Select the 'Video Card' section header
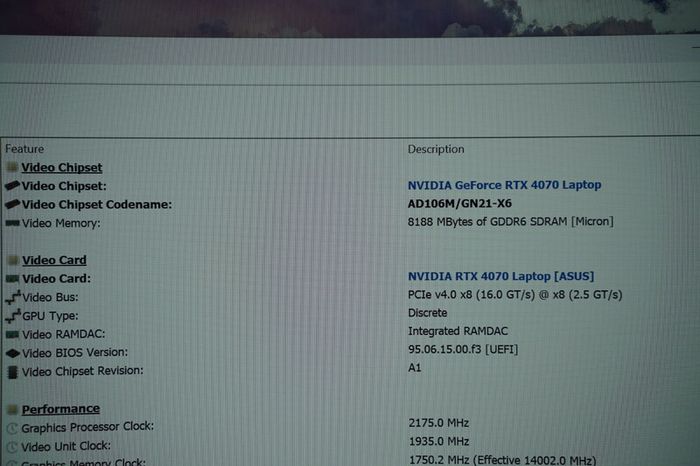 pos(54,260)
